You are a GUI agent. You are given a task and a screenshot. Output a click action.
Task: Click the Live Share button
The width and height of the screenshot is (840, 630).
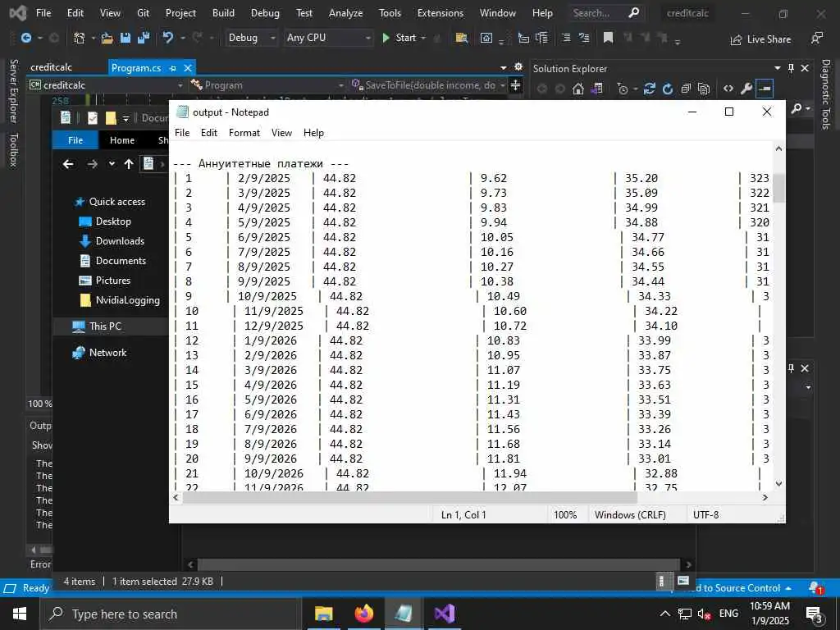click(x=760, y=39)
